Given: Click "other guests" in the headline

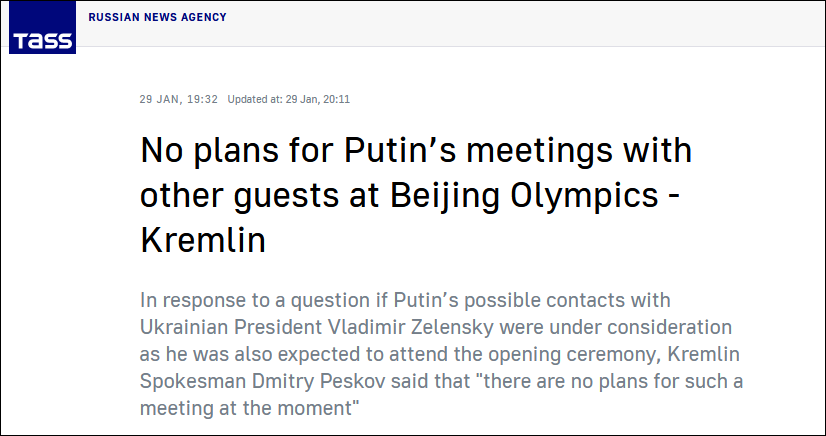Looking at the screenshot, I should [240, 196].
